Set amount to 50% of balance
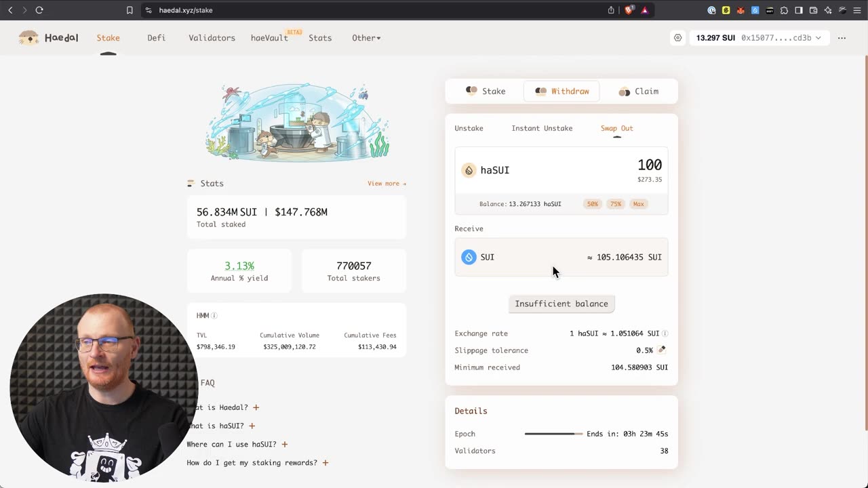Screen dimensions: 868x488 point(593,204)
